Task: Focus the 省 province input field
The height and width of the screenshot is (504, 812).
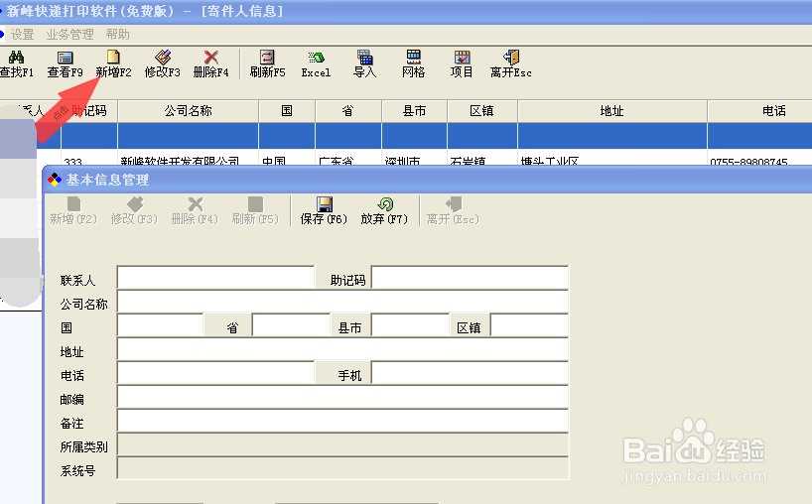Action: coord(291,325)
